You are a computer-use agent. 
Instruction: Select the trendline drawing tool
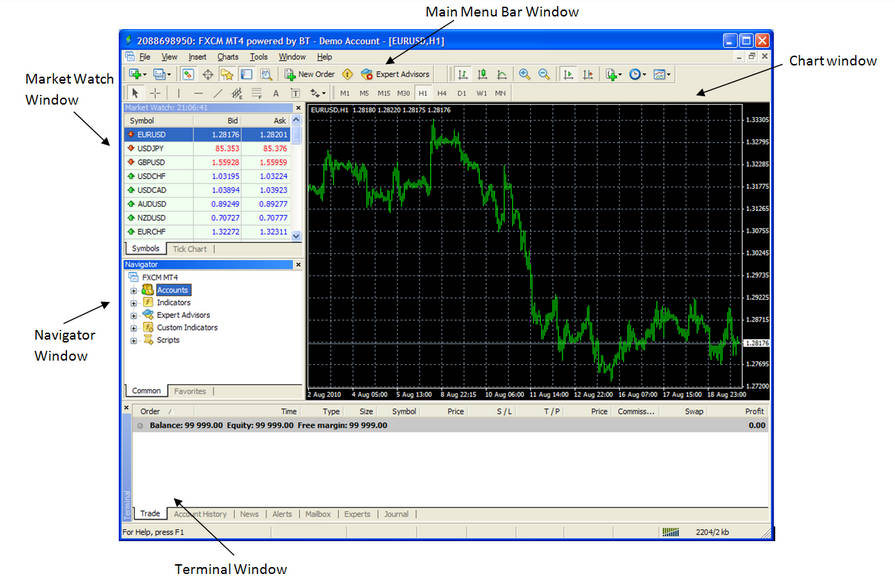pos(217,93)
